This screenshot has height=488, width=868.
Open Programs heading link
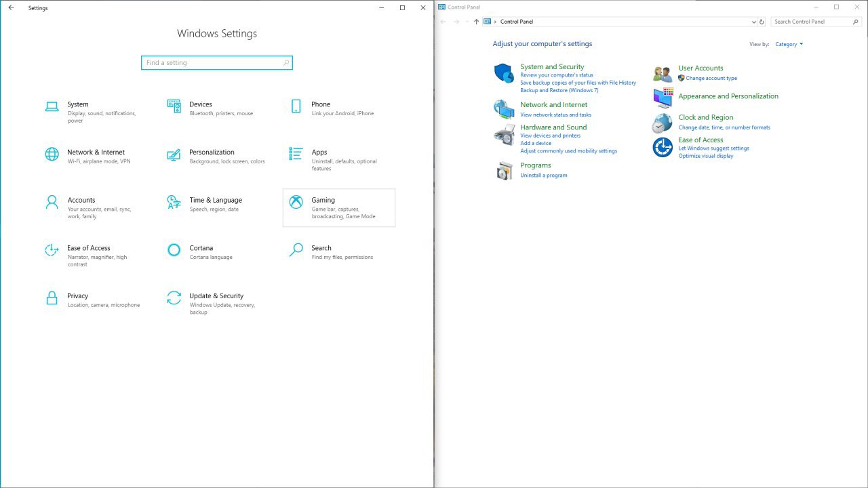pyautogui.click(x=536, y=165)
